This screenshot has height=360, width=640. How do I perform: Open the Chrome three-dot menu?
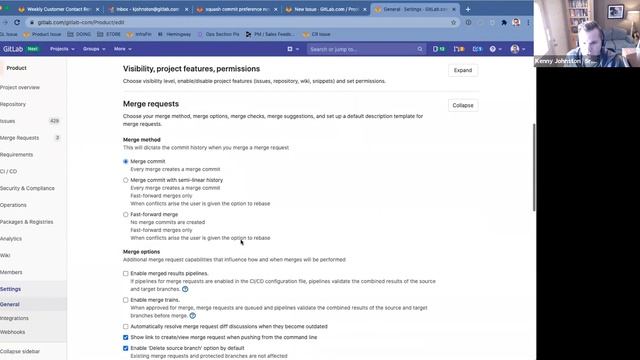pyautogui.click(x=528, y=22)
